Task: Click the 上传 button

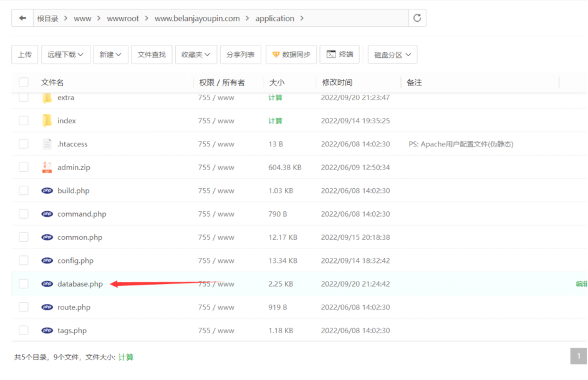Action: (x=25, y=55)
